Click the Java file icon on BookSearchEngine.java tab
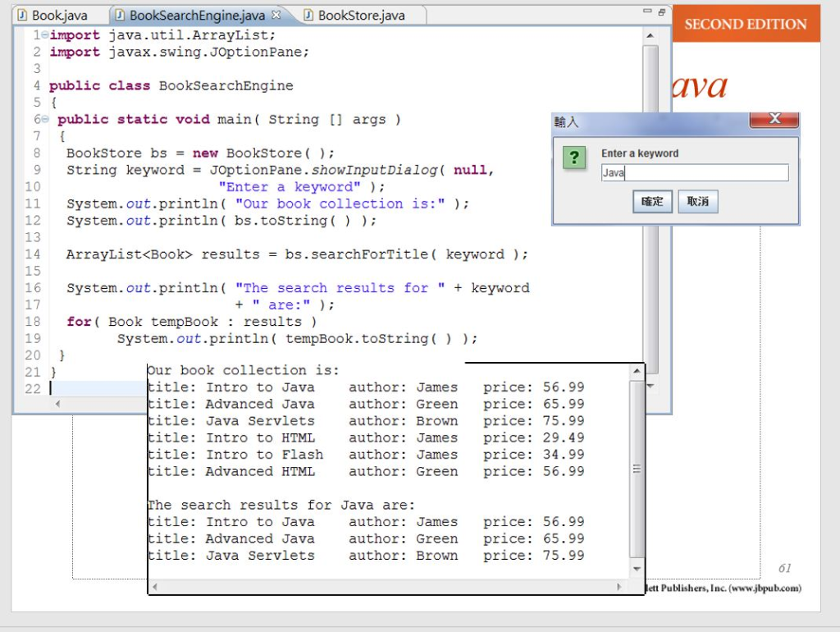Screen dimensions: 840x632 121,14
